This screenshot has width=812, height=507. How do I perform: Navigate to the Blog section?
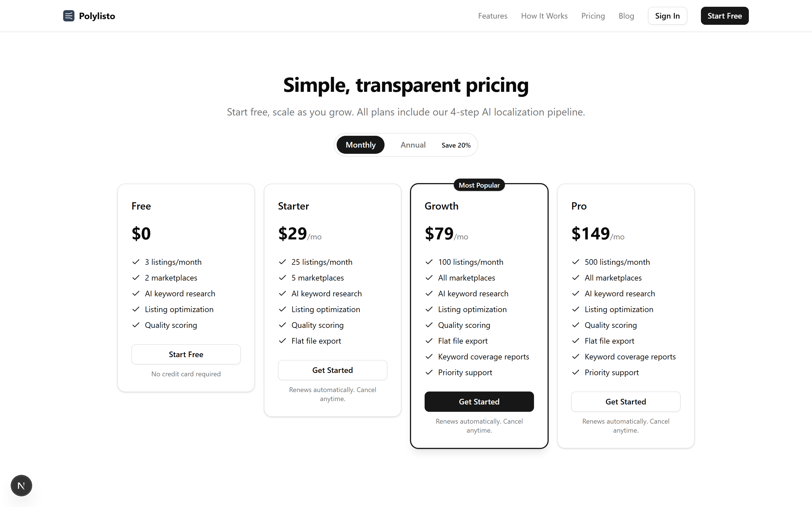pyautogui.click(x=626, y=16)
